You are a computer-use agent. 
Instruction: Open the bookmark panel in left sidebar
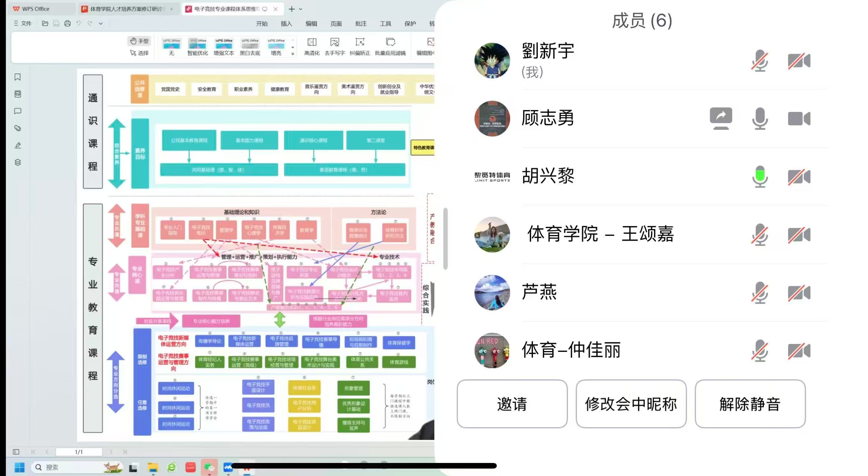(18, 77)
